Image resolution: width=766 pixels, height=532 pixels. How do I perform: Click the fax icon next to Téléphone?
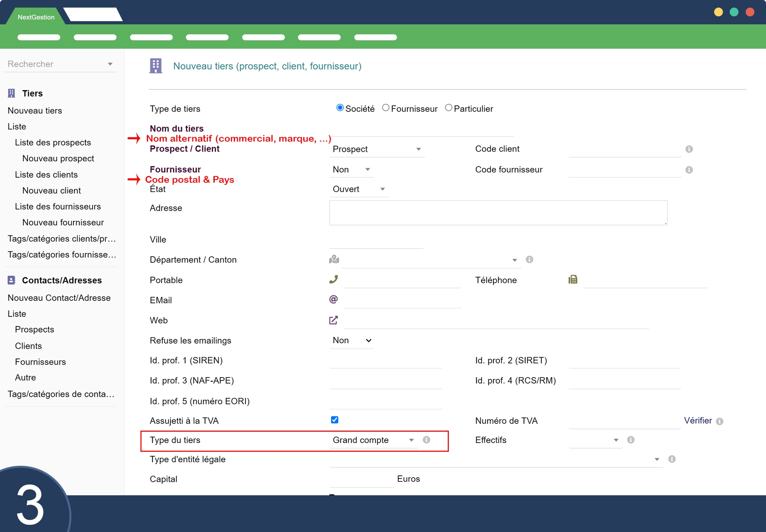pyautogui.click(x=573, y=279)
